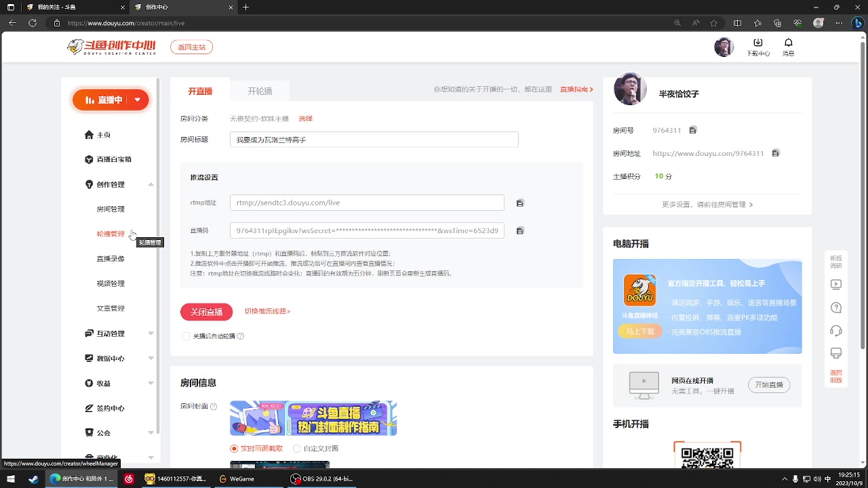Click the 返回主站 button
The height and width of the screenshot is (488, 868).
coord(192,47)
